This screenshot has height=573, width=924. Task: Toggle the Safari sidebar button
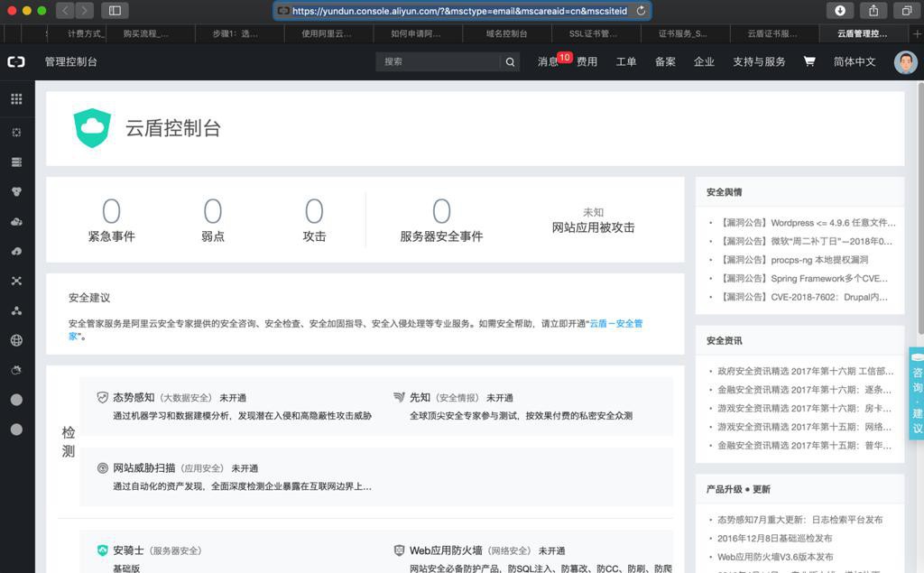pyautogui.click(x=115, y=11)
